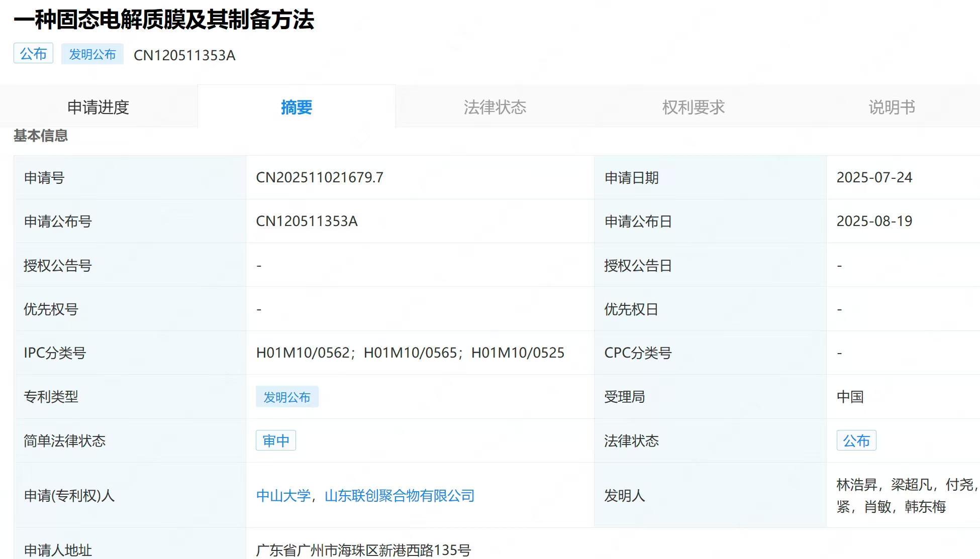Open applicant link 中山大学
This screenshot has height=559, width=980.
click(x=283, y=496)
